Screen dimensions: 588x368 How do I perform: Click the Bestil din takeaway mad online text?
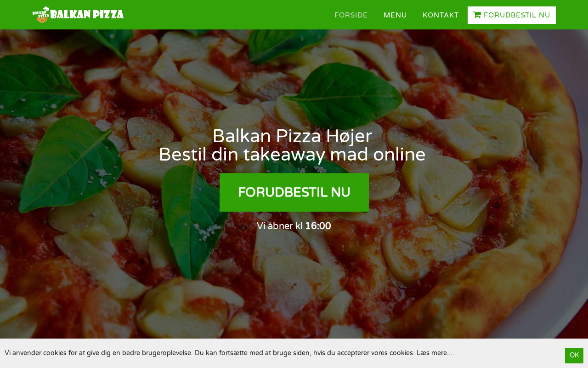point(292,155)
